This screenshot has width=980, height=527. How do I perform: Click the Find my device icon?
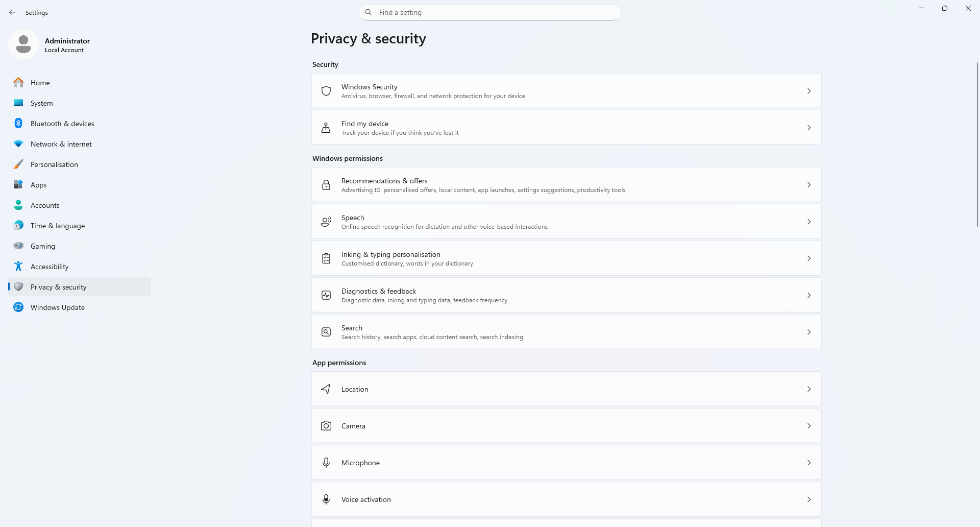(x=326, y=128)
